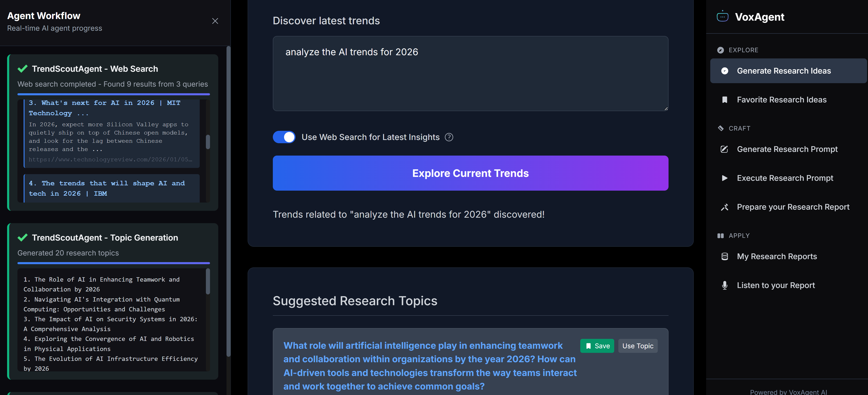Close the Agent Workflow panel
The image size is (868, 395).
click(215, 21)
